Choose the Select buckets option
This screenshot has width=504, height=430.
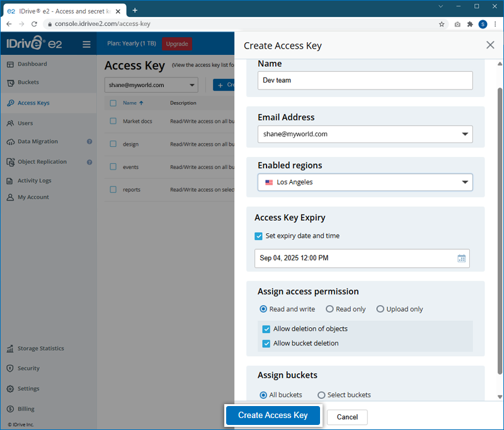click(321, 395)
